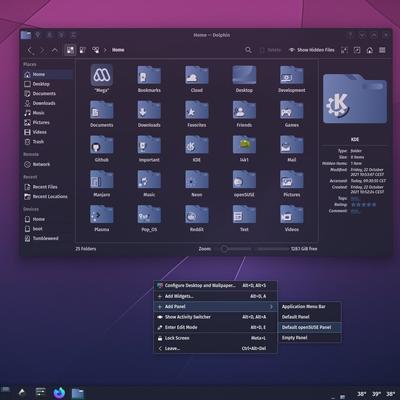Open Dolphin's hamburger menu

(x=382, y=50)
